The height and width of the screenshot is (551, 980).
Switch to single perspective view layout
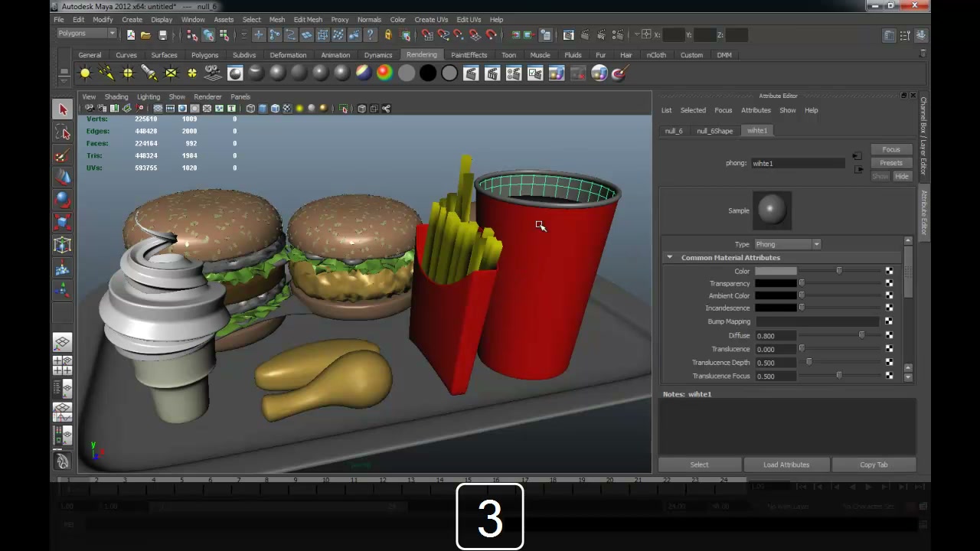(x=63, y=342)
